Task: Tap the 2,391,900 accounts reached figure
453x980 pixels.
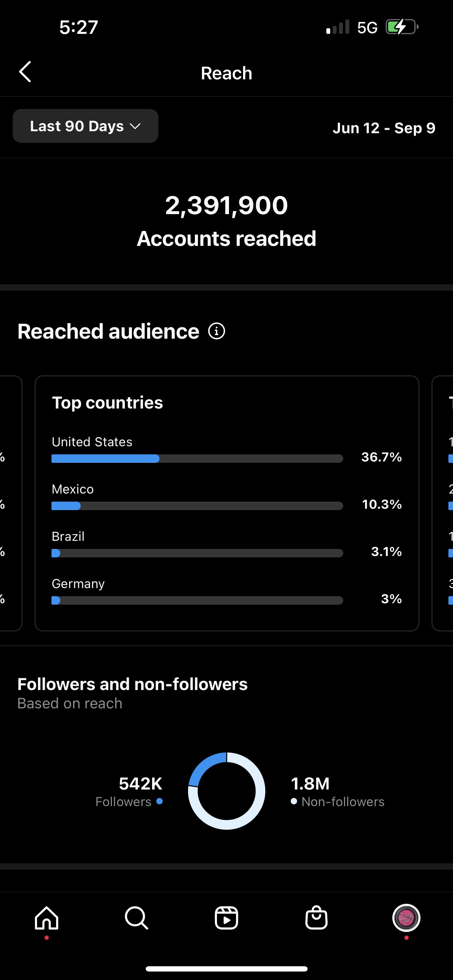Action: point(226,205)
